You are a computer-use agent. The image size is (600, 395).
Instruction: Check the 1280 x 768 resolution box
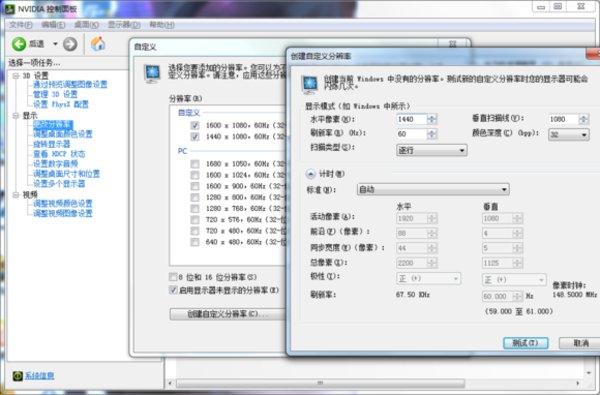[x=195, y=208]
